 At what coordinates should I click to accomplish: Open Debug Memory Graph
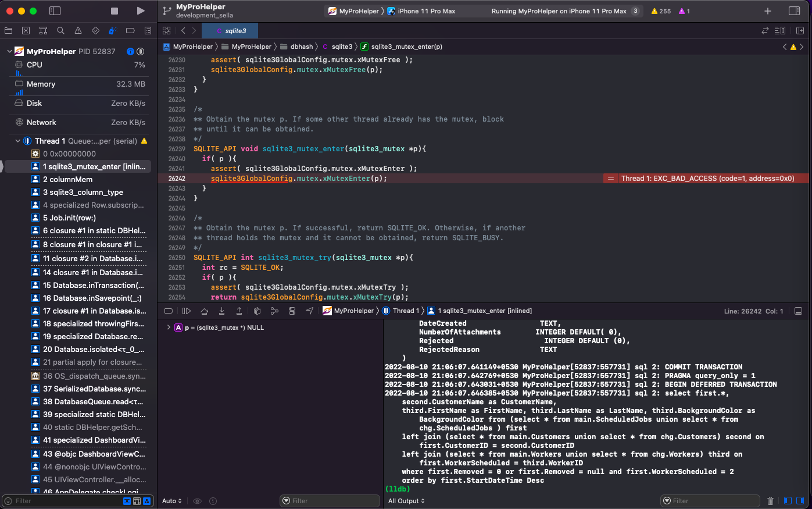tap(274, 311)
